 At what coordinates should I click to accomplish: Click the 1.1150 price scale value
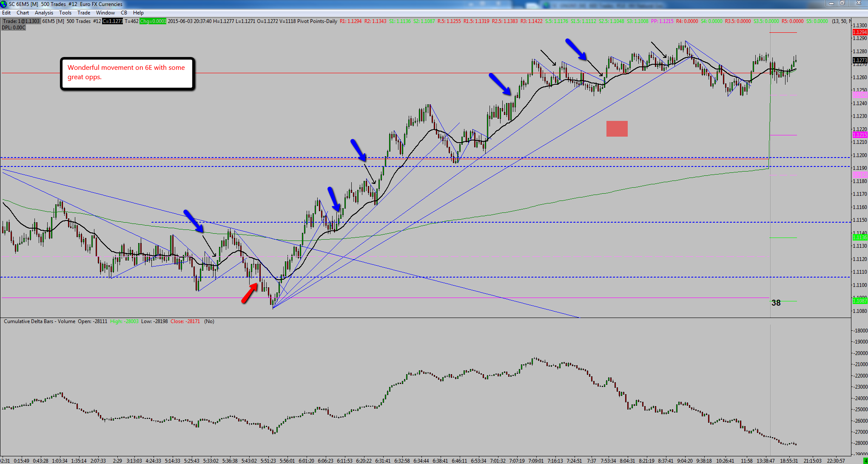860,220
